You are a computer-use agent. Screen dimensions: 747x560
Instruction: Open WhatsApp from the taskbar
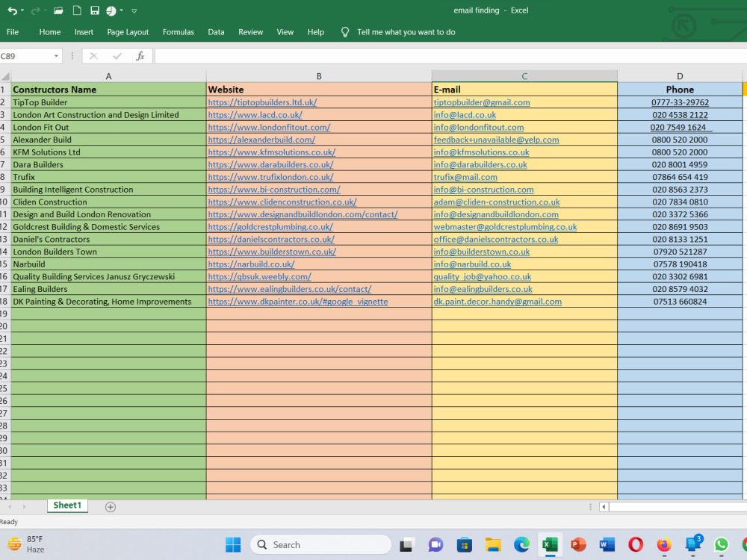(x=722, y=545)
